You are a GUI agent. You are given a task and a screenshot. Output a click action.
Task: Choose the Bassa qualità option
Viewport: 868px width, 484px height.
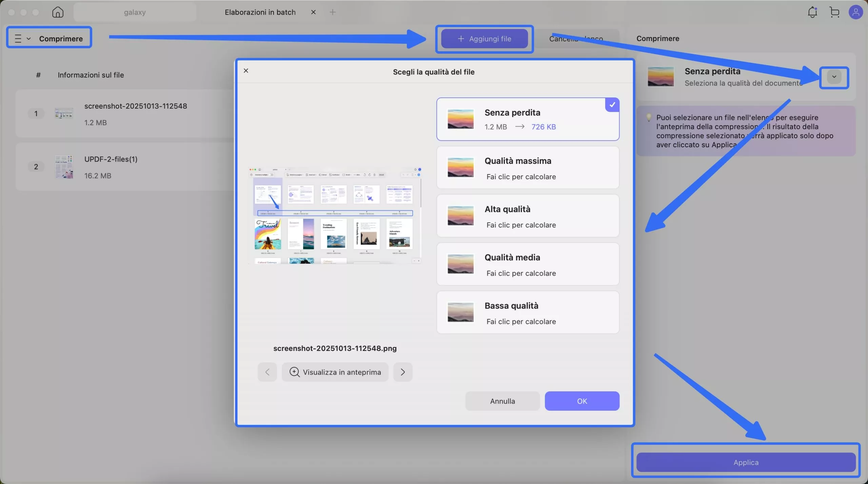[x=528, y=312]
